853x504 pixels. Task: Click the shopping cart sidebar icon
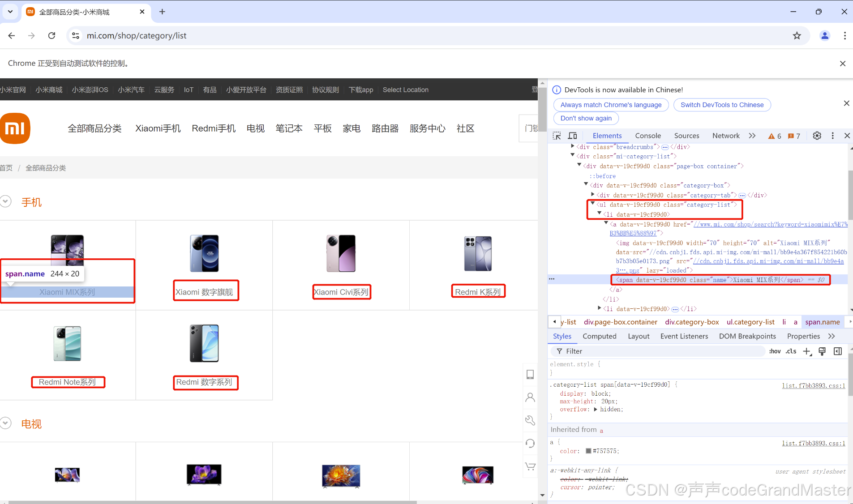coord(530,466)
